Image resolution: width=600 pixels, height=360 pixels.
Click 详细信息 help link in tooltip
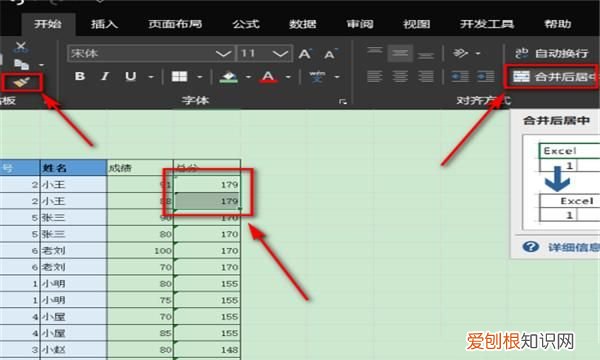click(574, 247)
